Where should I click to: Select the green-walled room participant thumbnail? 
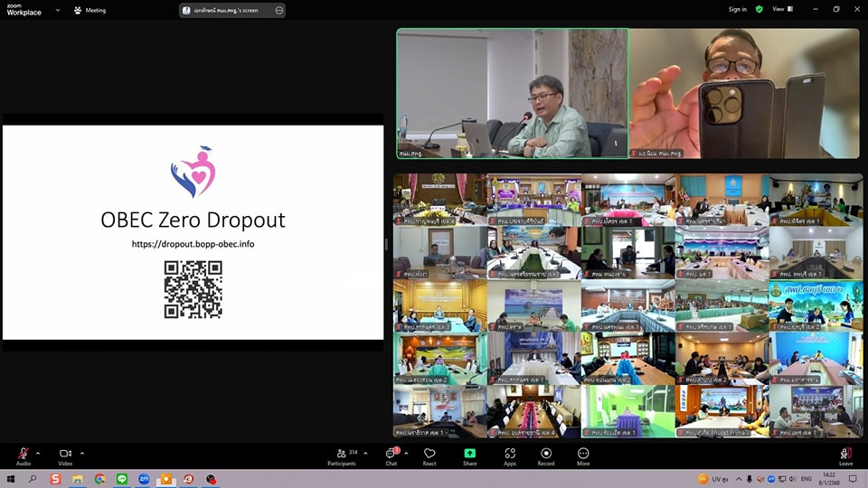627,411
